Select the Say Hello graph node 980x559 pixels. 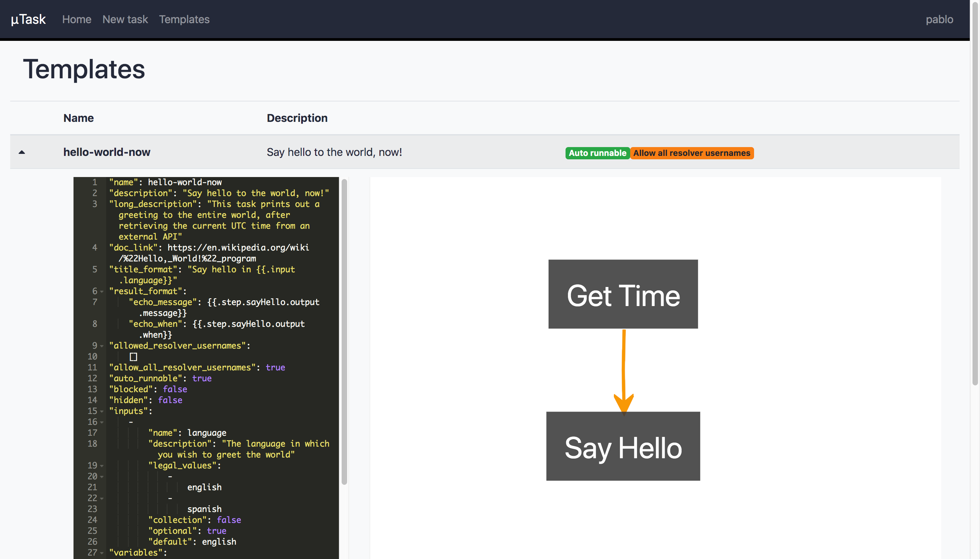[623, 446]
